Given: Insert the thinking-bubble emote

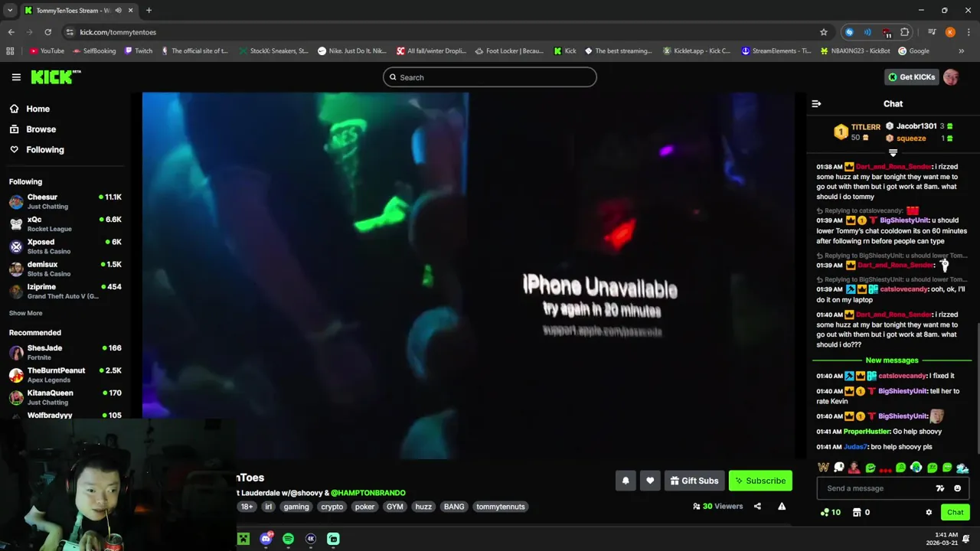Looking at the screenshot, I should click(839, 468).
